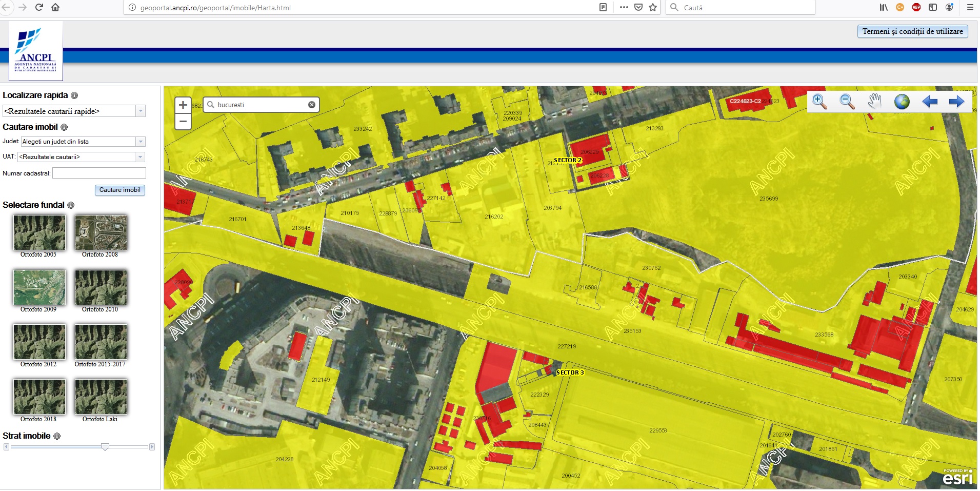
Task: Select the Ortofoto 2009 basemap thumbnail
Action: (39, 287)
